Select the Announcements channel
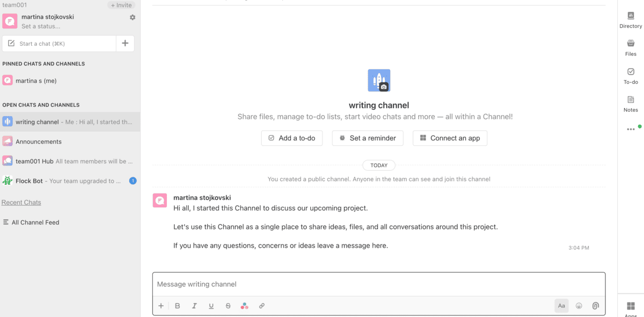 click(39, 142)
